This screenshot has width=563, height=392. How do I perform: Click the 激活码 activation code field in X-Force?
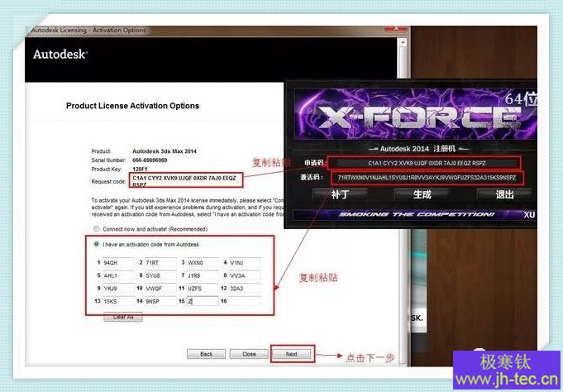pyautogui.click(x=427, y=178)
